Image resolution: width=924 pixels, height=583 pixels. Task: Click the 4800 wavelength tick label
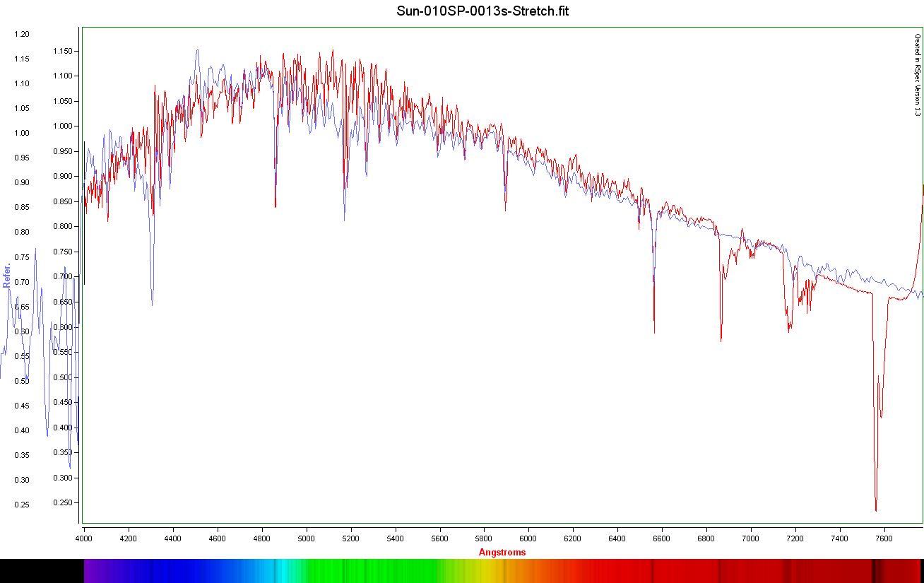coord(262,538)
